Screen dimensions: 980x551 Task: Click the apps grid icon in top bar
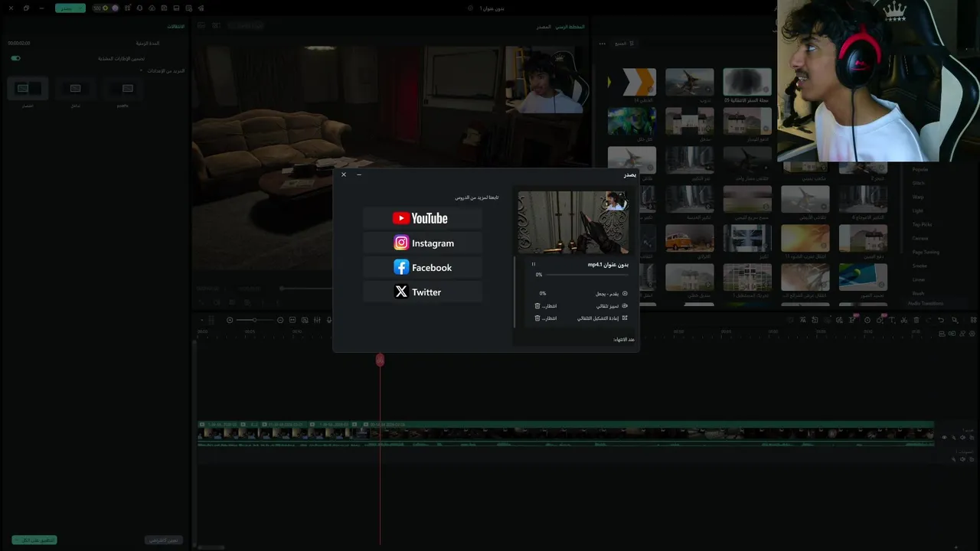129,8
